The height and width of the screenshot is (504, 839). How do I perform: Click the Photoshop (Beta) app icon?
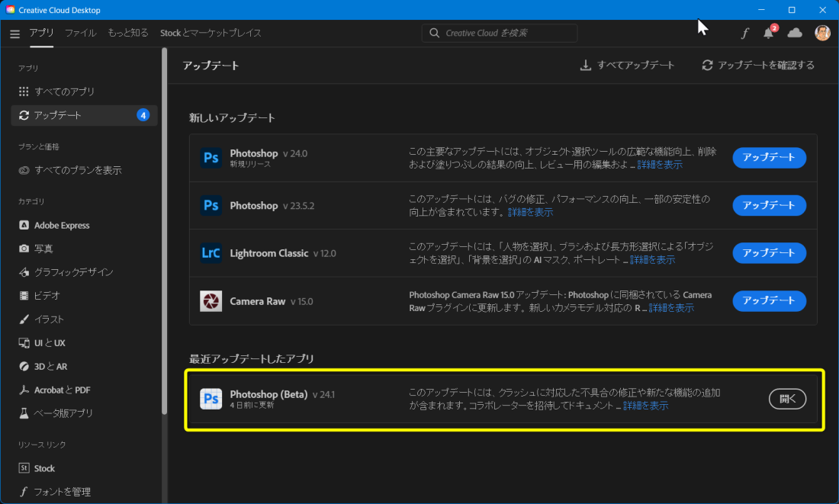(x=211, y=399)
